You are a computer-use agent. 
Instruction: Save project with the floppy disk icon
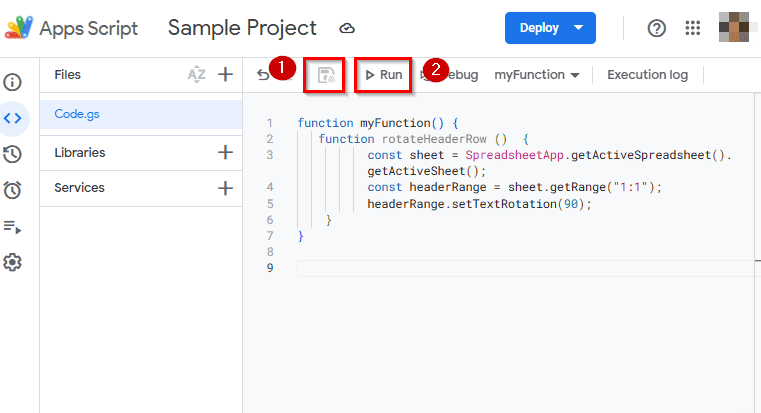pyautogui.click(x=326, y=75)
